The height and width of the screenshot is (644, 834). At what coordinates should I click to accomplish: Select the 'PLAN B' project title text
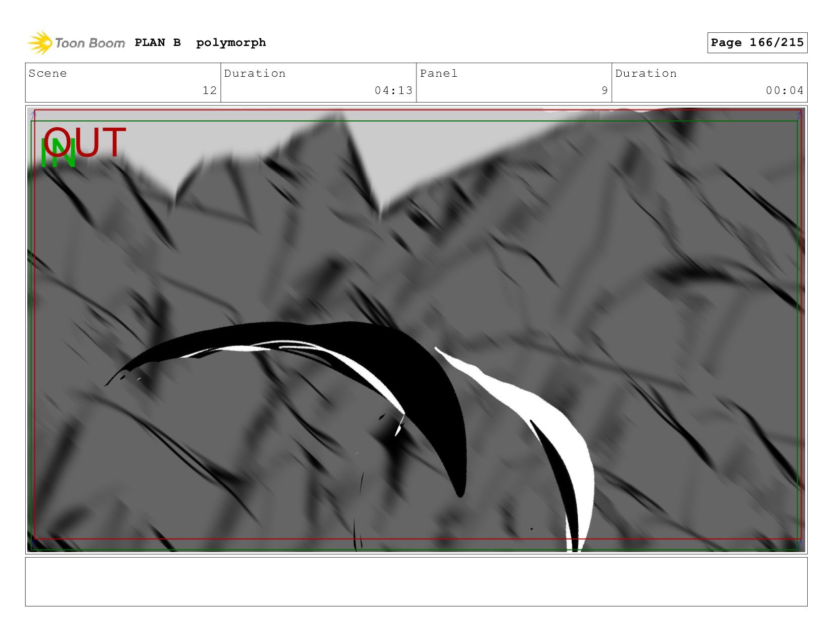point(158,42)
